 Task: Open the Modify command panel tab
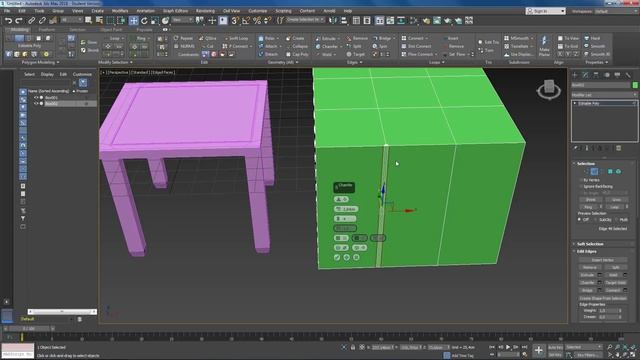tap(585, 75)
